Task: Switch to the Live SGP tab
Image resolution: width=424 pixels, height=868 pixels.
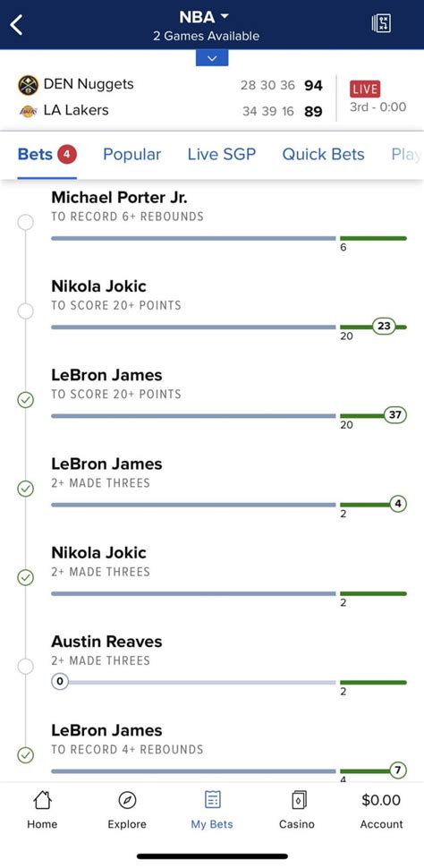Action: point(222,155)
